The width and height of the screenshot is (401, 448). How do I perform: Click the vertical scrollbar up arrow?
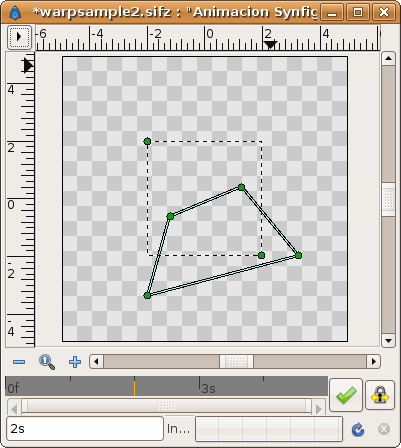[388, 59]
